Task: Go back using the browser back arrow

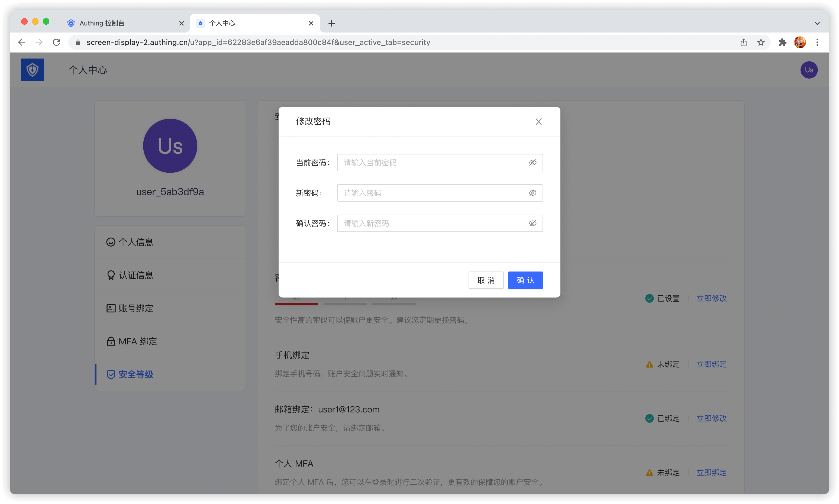Action: [x=22, y=42]
